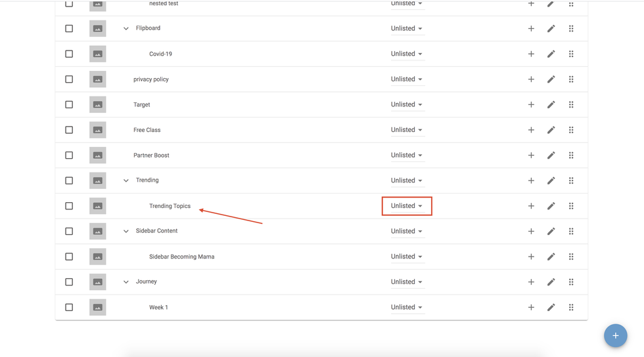The width and height of the screenshot is (644, 357).
Task: Tick the checkbox for Sidebar Becoming Mama
Action: 69,257
